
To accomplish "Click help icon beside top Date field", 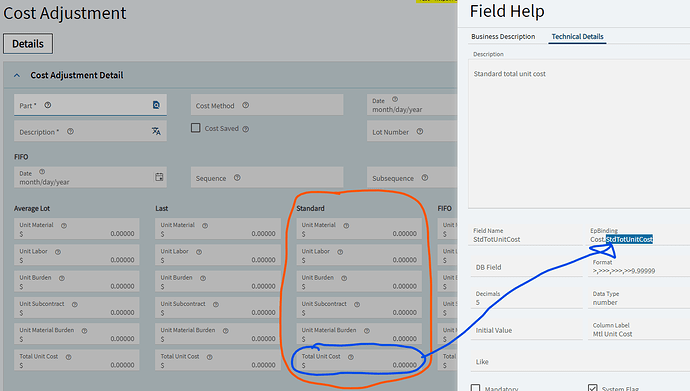I will point(395,99).
